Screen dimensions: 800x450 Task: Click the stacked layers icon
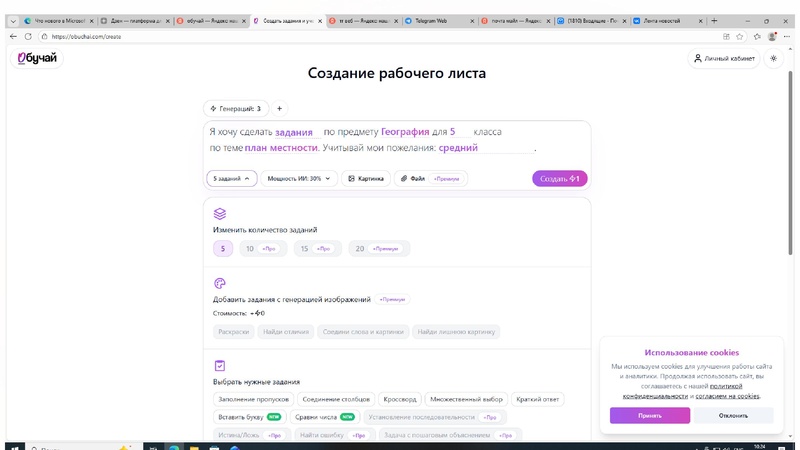(220, 214)
